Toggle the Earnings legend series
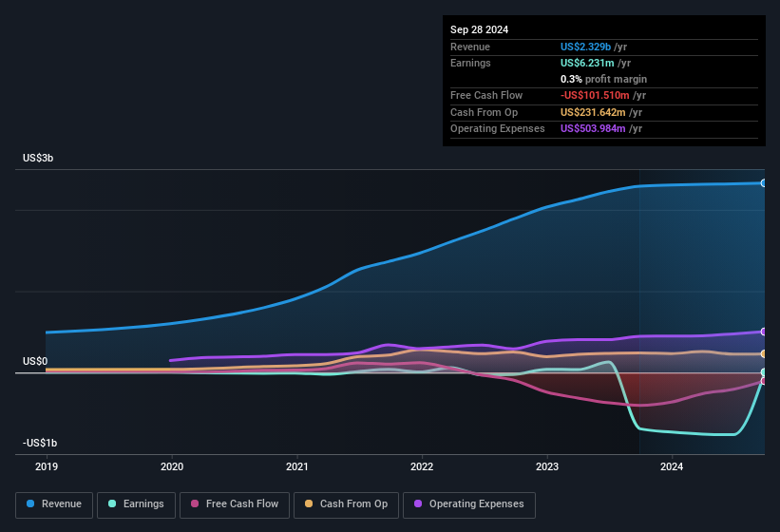The image size is (780, 532). (137, 503)
